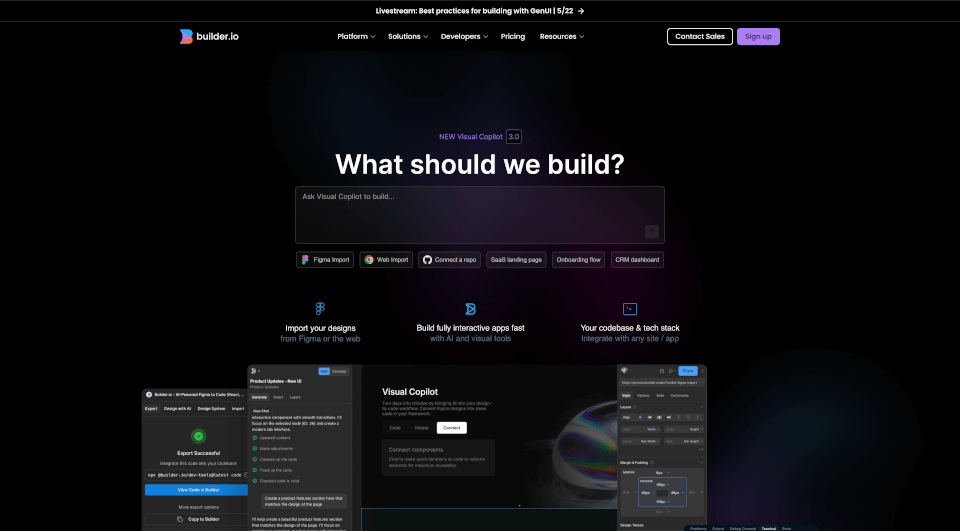960x531 pixels.
Task: Open the Developers menu
Action: [x=464, y=37]
